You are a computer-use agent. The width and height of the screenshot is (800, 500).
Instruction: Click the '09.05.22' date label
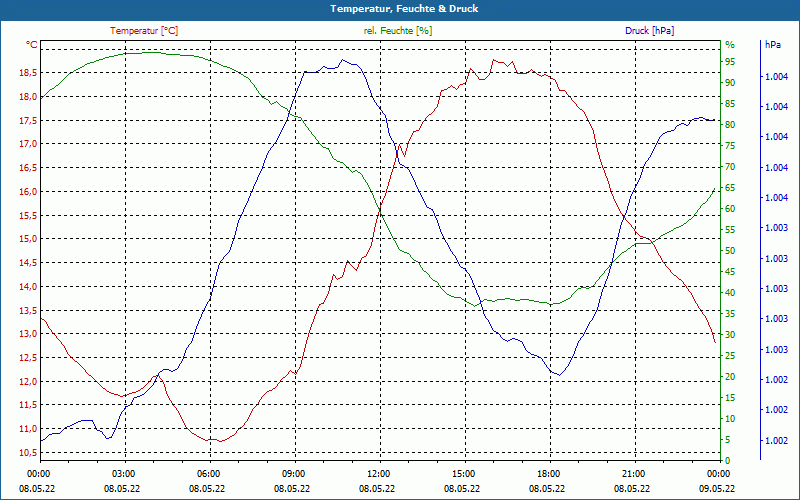point(717,488)
